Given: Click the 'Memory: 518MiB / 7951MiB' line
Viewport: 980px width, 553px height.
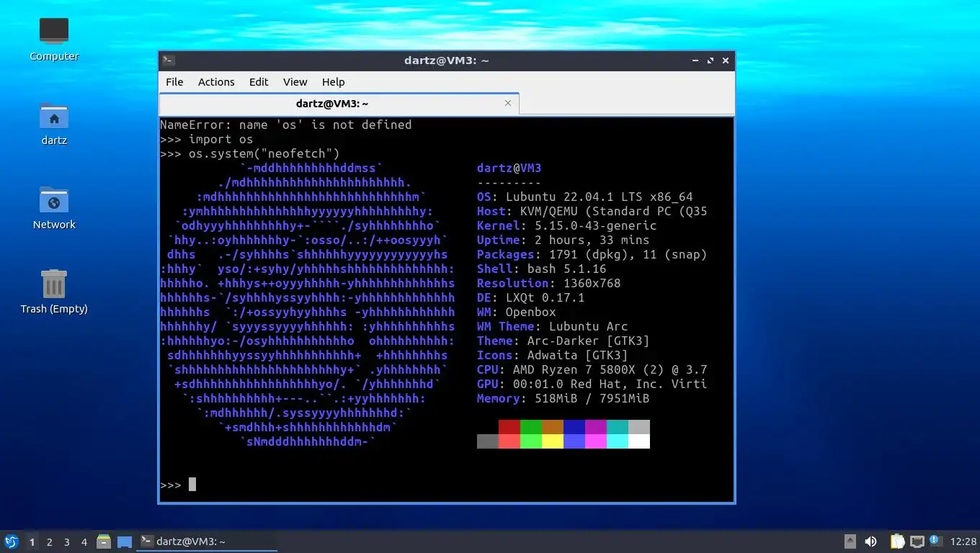Looking at the screenshot, I should (x=563, y=398).
